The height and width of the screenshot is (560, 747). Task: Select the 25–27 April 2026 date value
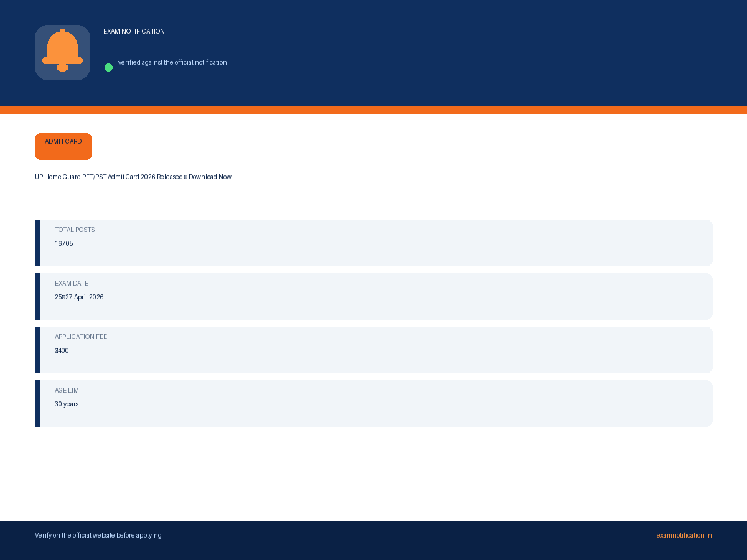[79, 297]
